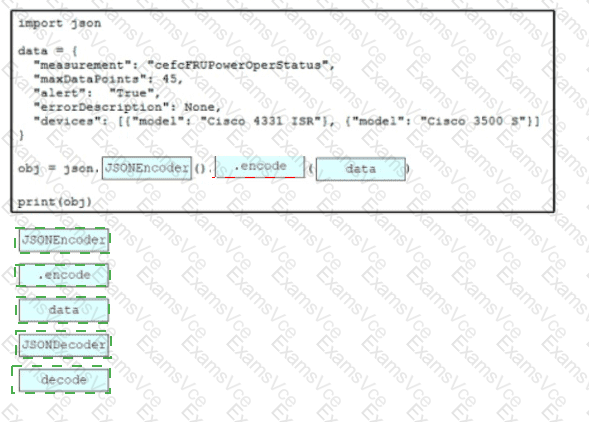Click the "alert": "True" line
Viewport: 589px width, 422px height.
point(97,93)
